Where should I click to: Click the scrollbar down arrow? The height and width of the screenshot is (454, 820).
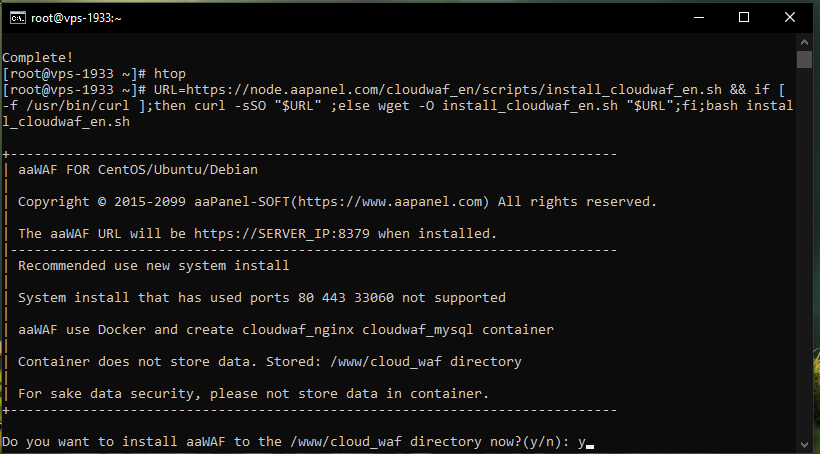(x=809, y=445)
